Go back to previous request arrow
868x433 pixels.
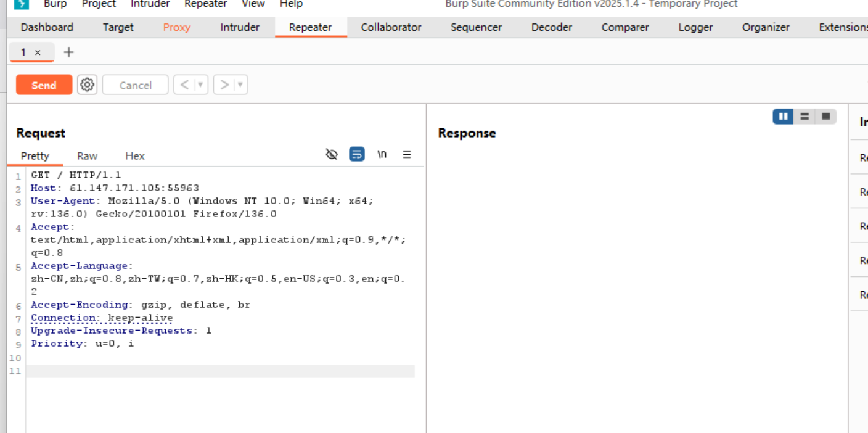(x=184, y=85)
